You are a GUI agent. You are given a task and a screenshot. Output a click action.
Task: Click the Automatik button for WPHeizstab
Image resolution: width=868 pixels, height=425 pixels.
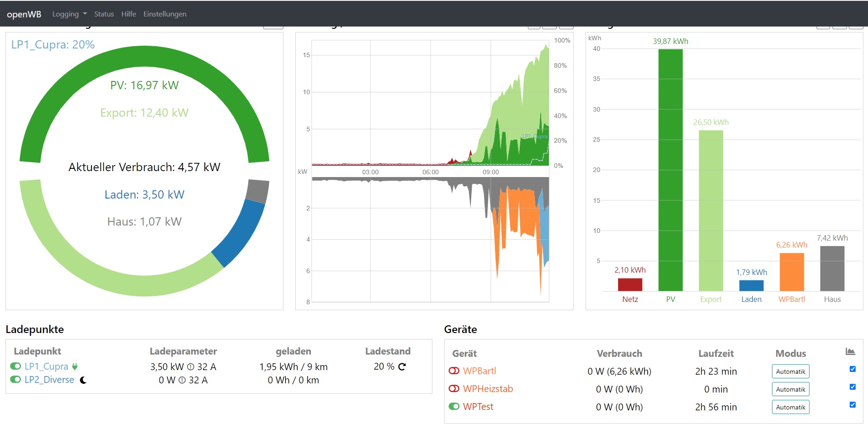(790, 389)
